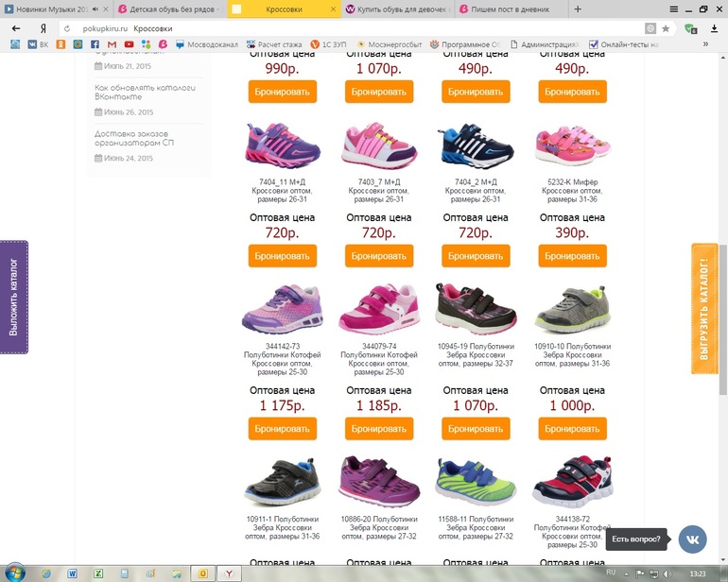Viewport: 728px width, 582px height.
Task: Click the browser back arrow
Action: pyautogui.click(x=15, y=28)
